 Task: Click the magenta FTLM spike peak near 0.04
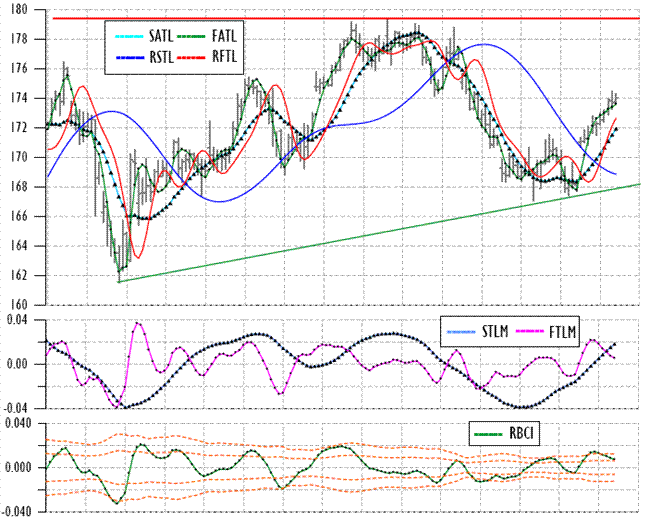click(138, 323)
